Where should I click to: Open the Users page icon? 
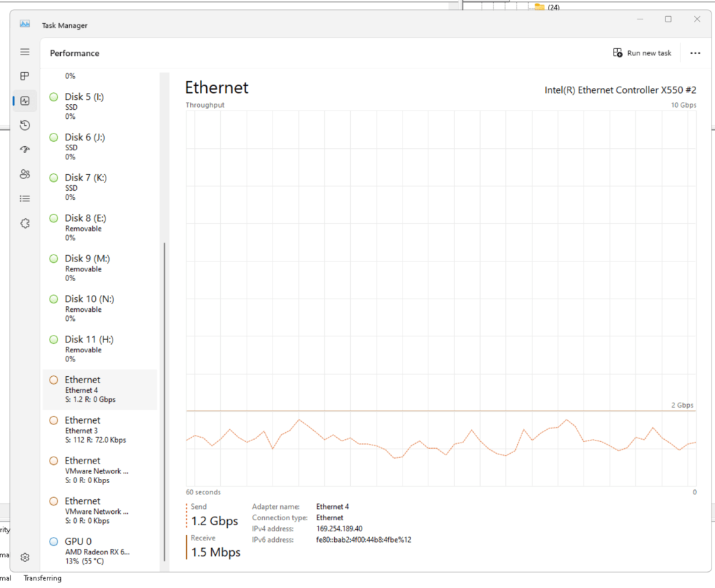[x=25, y=174]
